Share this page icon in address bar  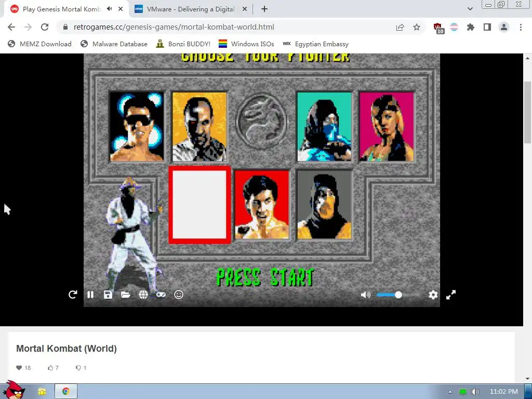click(400, 27)
